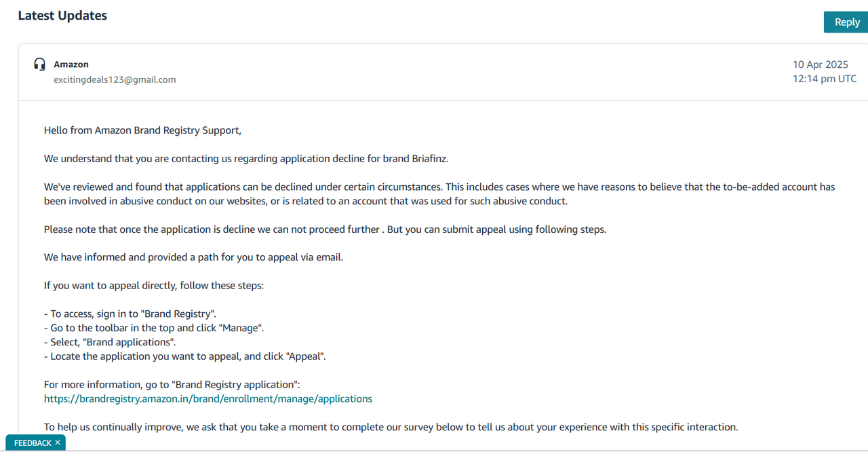Click the excitingdeals123@gmail.com email address

(115, 79)
